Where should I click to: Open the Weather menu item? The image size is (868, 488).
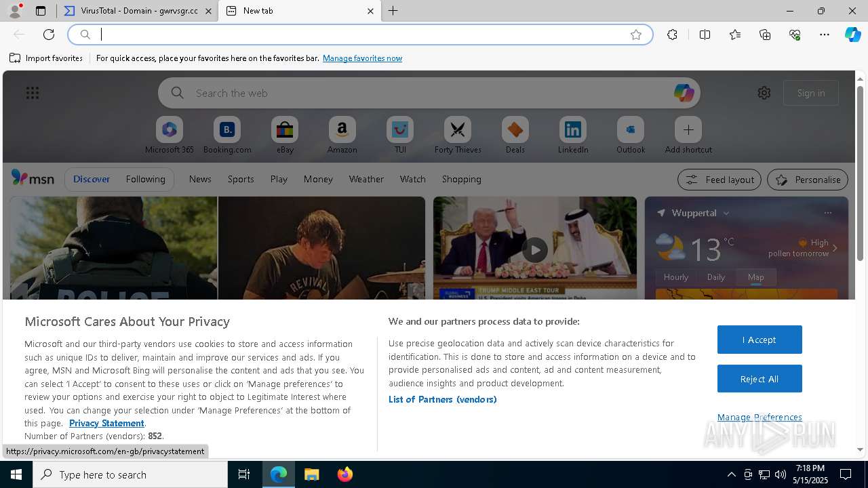pos(366,179)
